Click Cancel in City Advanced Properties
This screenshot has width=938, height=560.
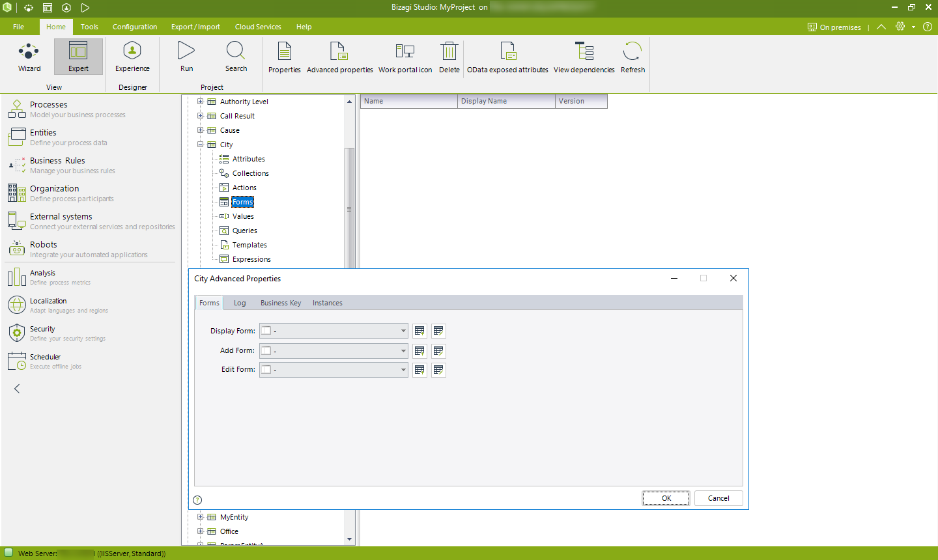point(718,498)
